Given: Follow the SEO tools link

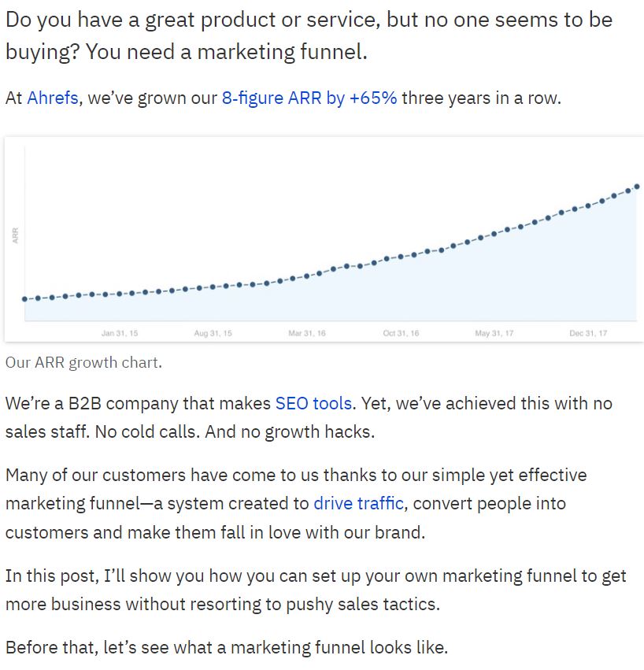Looking at the screenshot, I should (313, 403).
